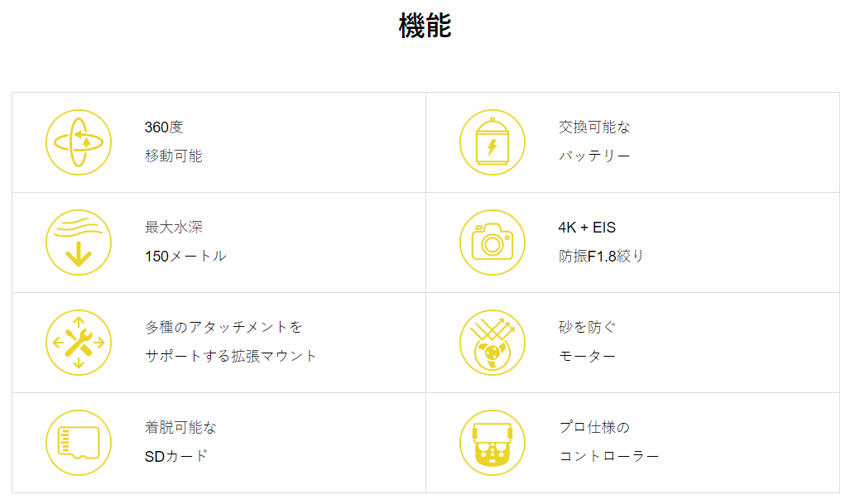The image size is (850, 504).
Task: Select the max depth down-arrow icon
Action: 79,242
